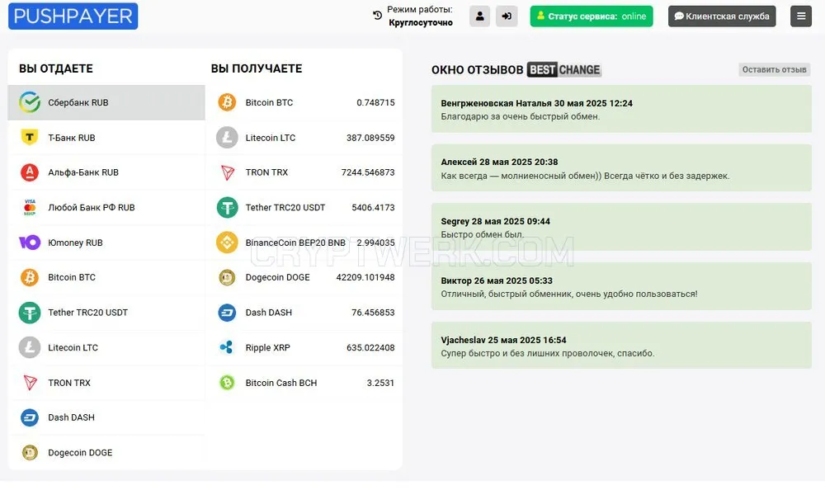Choose Ripple XRP label
This screenshot has height=504, width=825.
tap(267, 348)
